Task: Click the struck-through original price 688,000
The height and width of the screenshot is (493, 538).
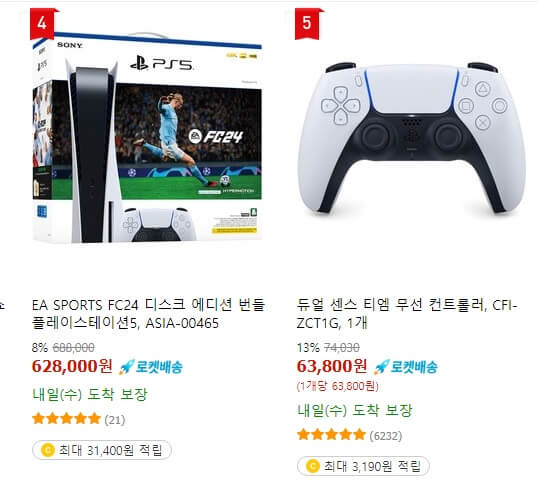Action: 73,348
